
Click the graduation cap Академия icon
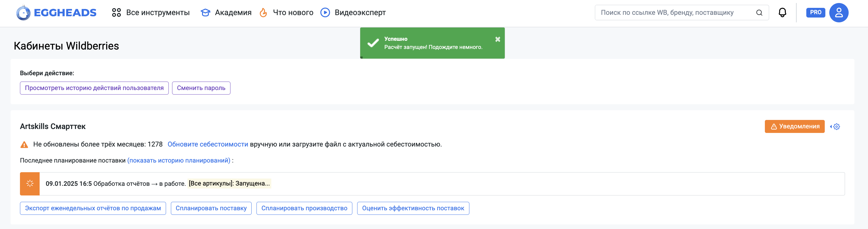205,13
